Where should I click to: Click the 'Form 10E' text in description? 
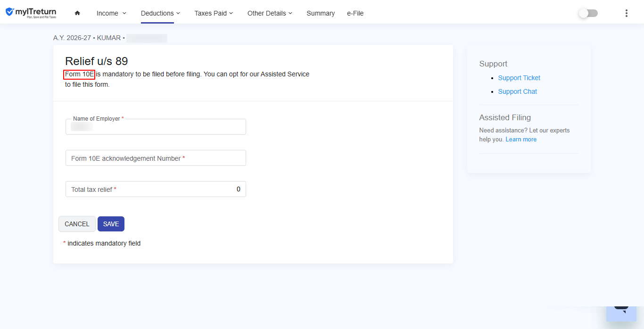click(x=80, y=74)
